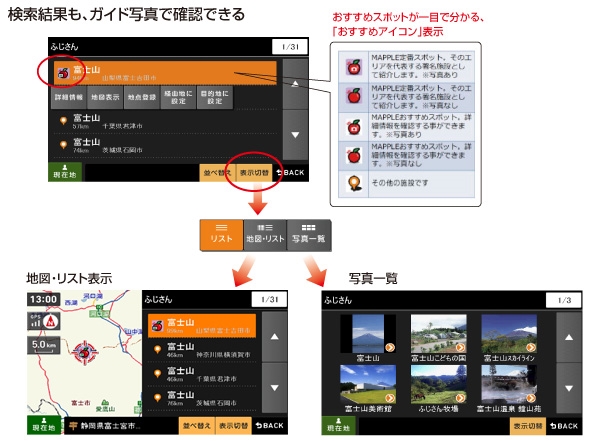Switch to 写真一覧 view mode

[309, 235]
